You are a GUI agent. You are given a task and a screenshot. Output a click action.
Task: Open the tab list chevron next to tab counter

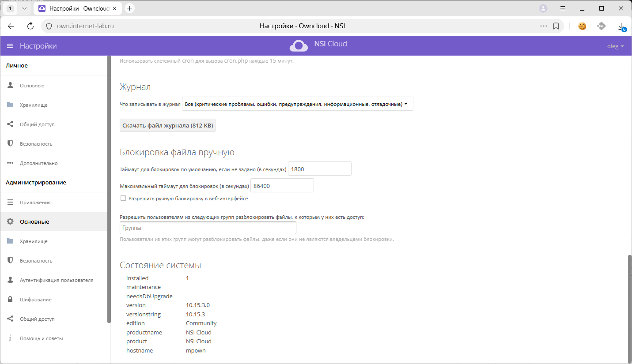(x=24, y=8)
